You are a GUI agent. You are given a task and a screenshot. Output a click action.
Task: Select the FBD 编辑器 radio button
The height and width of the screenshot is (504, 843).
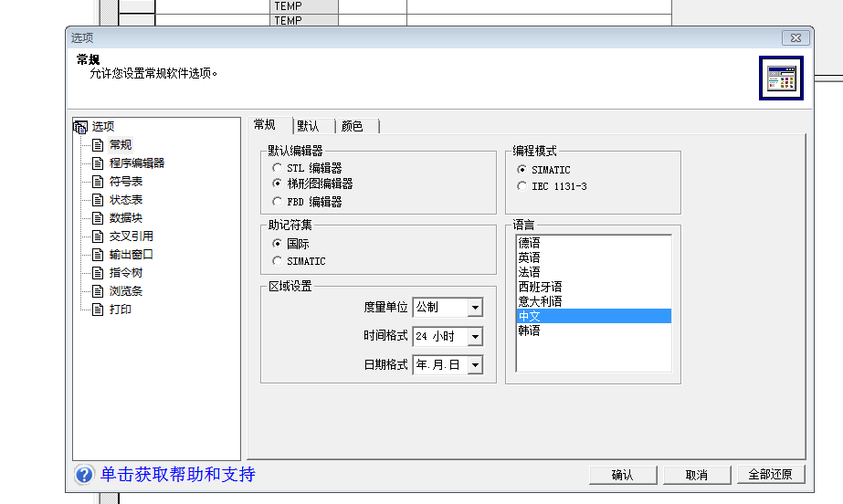[x=277, y=202]
